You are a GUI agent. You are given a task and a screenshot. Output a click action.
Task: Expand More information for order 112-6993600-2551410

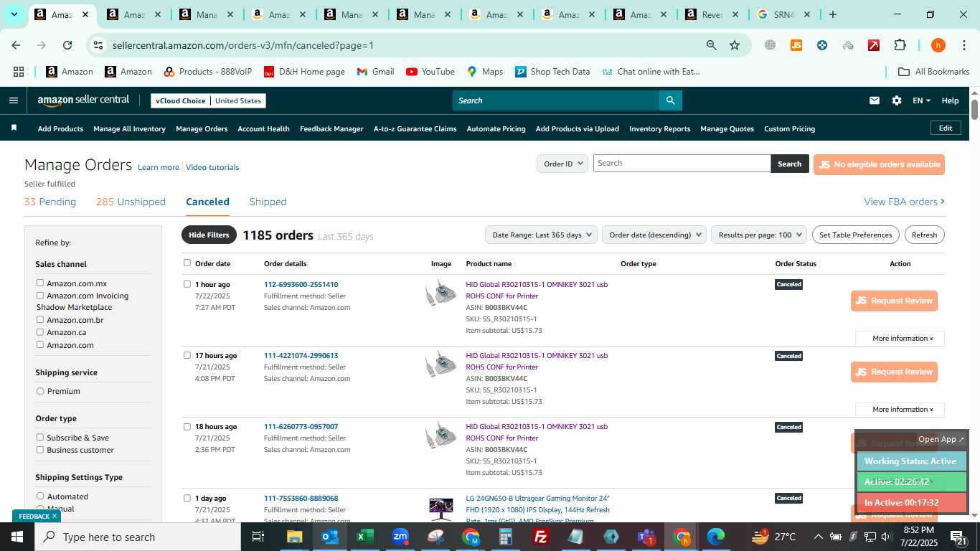900,338
